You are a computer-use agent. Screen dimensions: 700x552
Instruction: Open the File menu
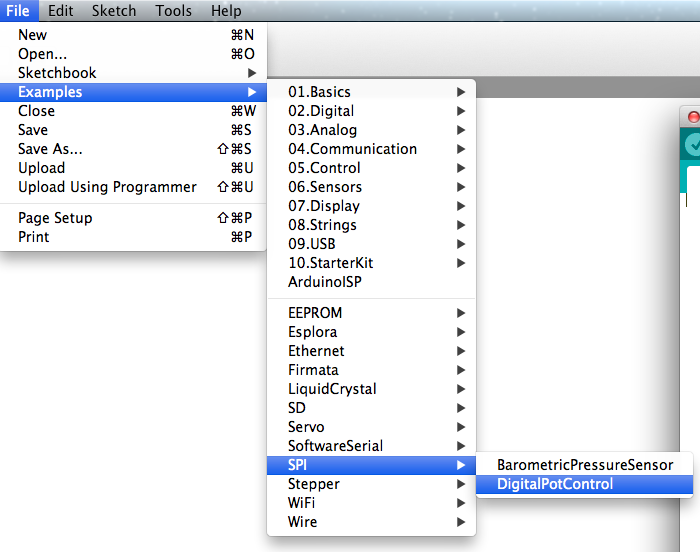click(18, 10)
